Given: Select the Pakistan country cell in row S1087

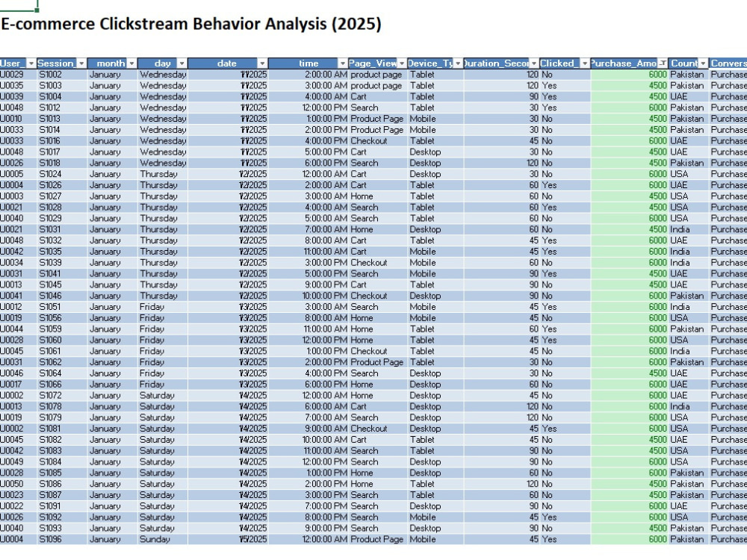Looking at the screenshot, I should tap(689, 495).
